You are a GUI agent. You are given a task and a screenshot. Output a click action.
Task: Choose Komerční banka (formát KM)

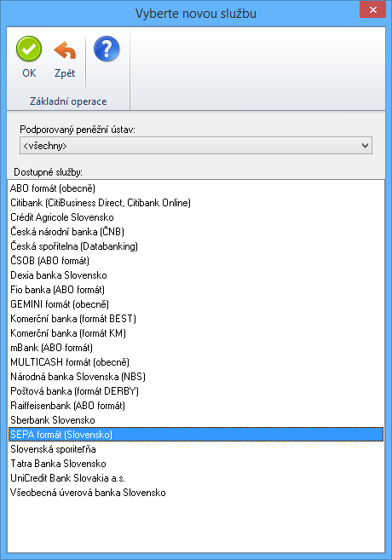tap(196, 333)
